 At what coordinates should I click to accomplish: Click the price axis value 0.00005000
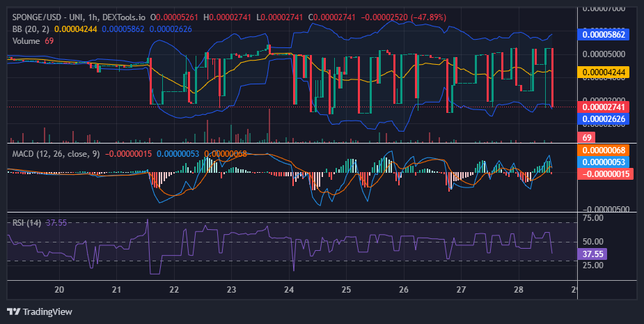[604, 54]
